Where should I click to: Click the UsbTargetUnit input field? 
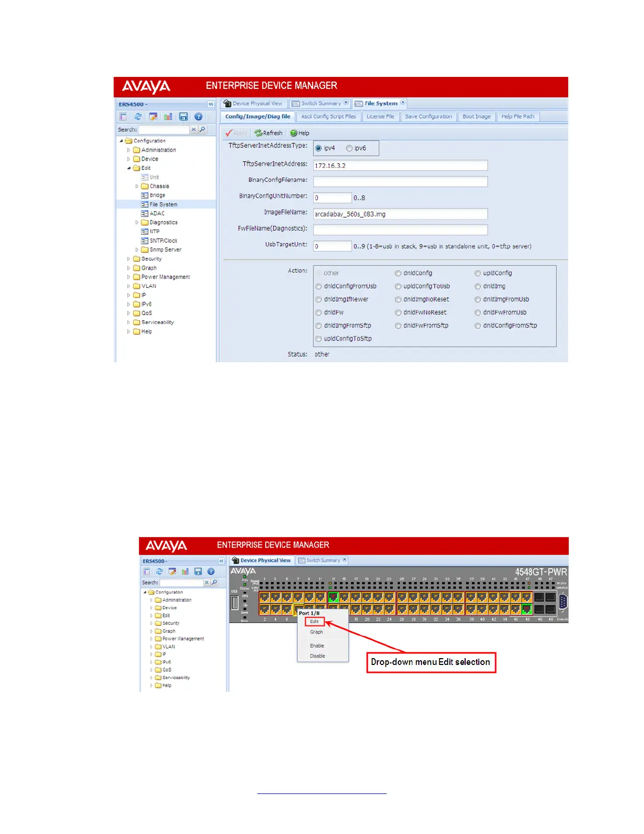pyautogui.click(x=333, y=246)
